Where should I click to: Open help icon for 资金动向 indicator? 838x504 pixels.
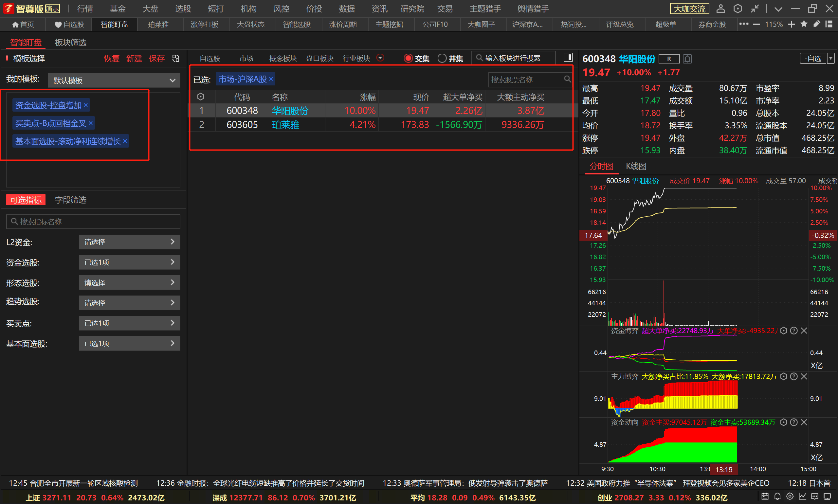coord(794,422)
